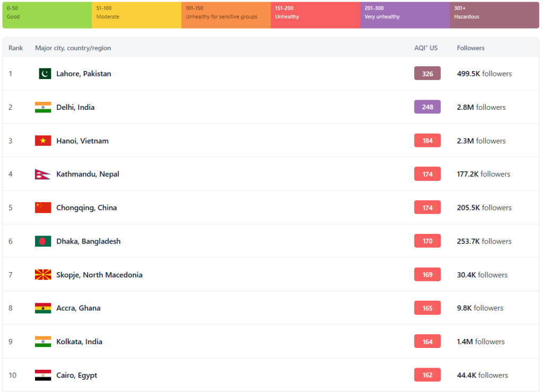The height and width of the screenshot is (392, 543).
Task: Click the Vietnam flag next to Hanoi
Action: (x=43, y=141)
